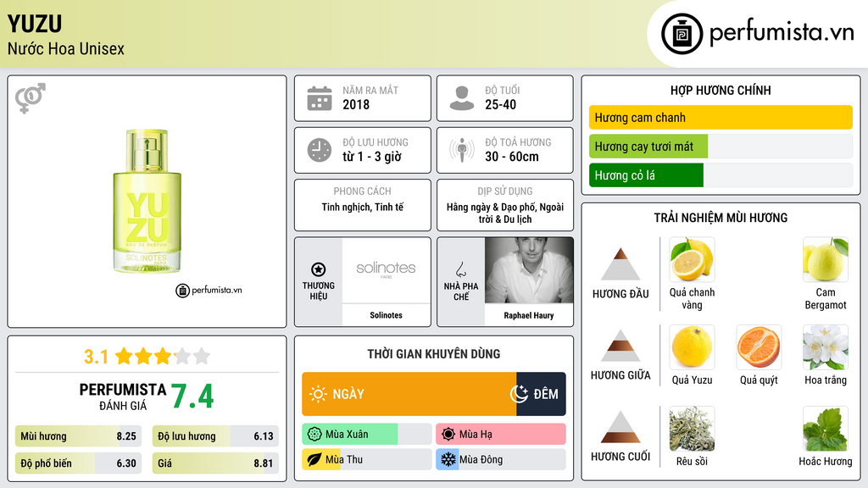Click the Perfumista 7.4 rating score

[x=192, y=396]
